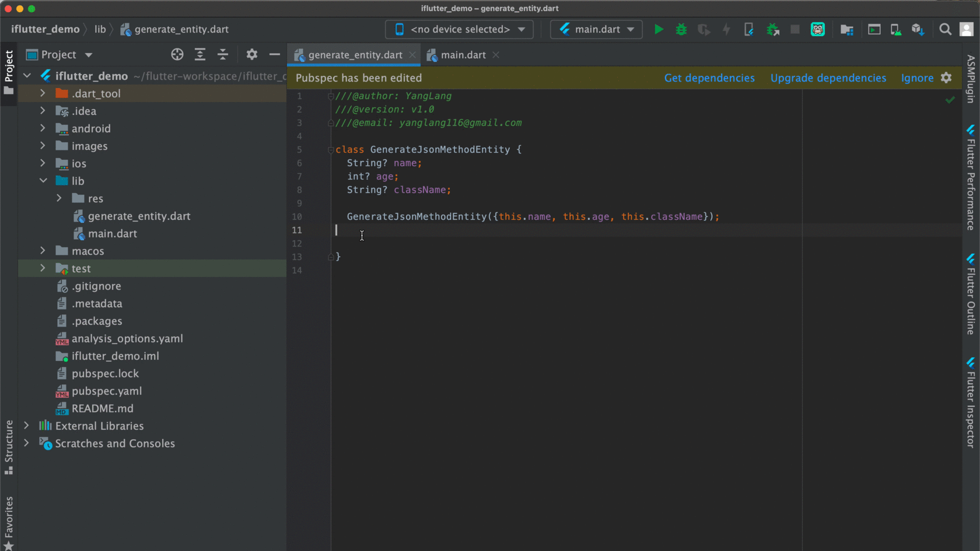Click the user account avatar icon
This screenshot has width=980, height=551.
click(x=967, y=29)
